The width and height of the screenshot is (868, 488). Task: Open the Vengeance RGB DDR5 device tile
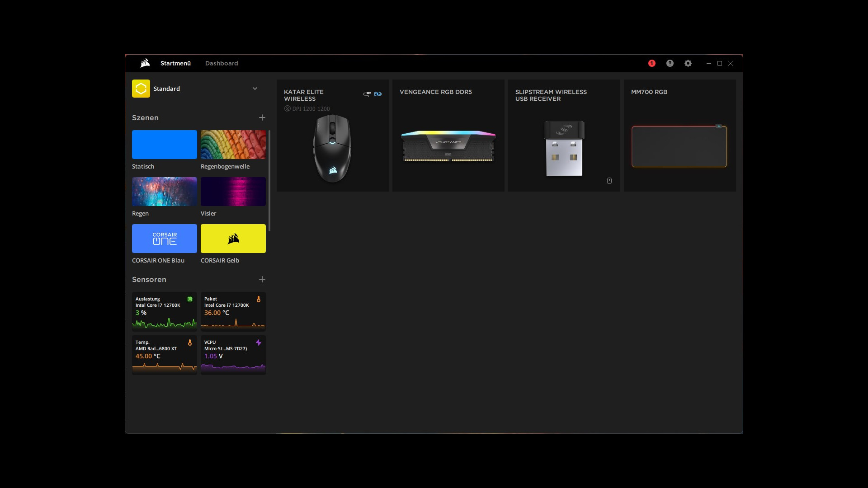(x=448, y=136)
